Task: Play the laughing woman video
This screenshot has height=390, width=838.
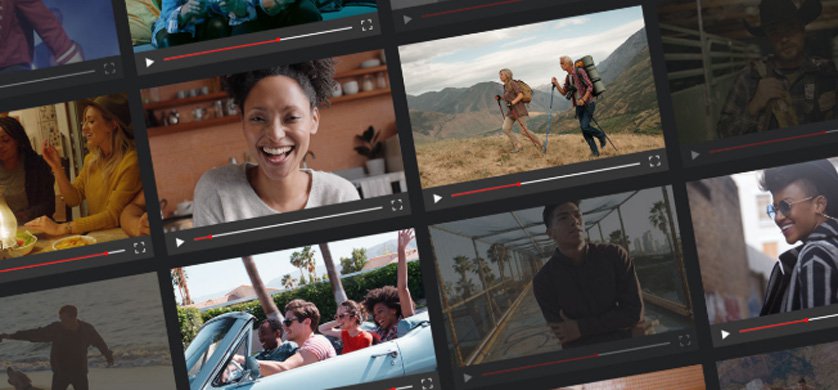Action: (x=180, y=243)
